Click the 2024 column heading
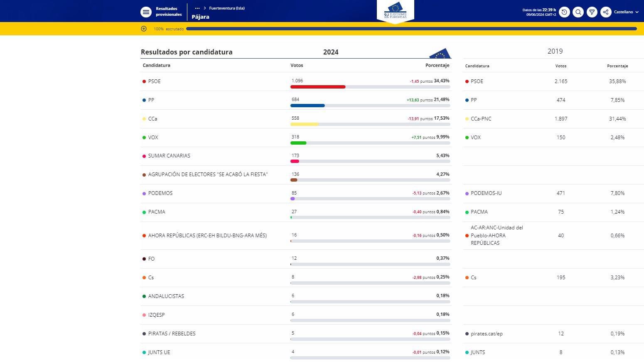644x362 pixels. point(331,52)
